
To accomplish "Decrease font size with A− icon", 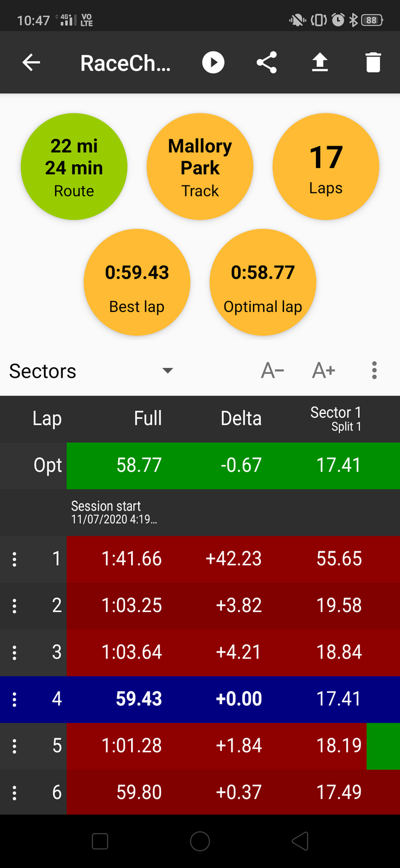I will [x=273, y=371].
